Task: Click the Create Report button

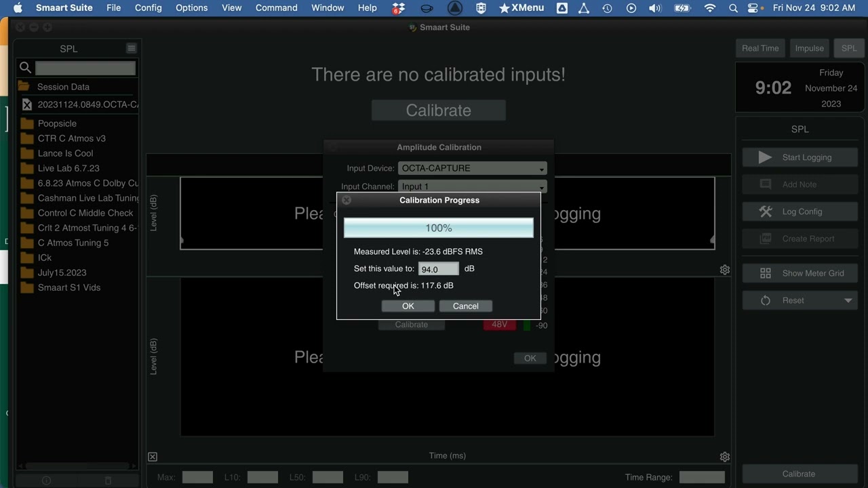Action: point(800,239)
